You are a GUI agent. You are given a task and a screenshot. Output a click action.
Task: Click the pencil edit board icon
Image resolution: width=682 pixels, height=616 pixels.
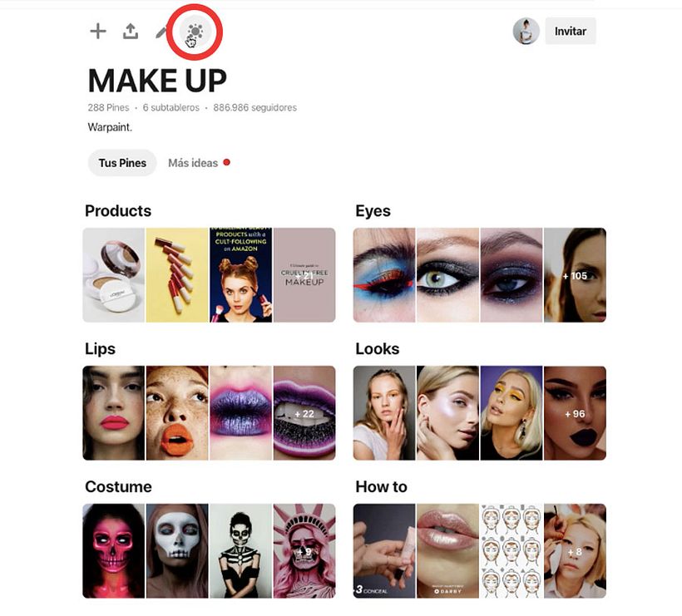(x=161, y=32)
